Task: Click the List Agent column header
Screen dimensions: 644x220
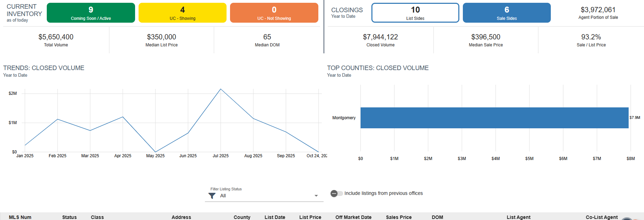Action: tap(518, 217)
